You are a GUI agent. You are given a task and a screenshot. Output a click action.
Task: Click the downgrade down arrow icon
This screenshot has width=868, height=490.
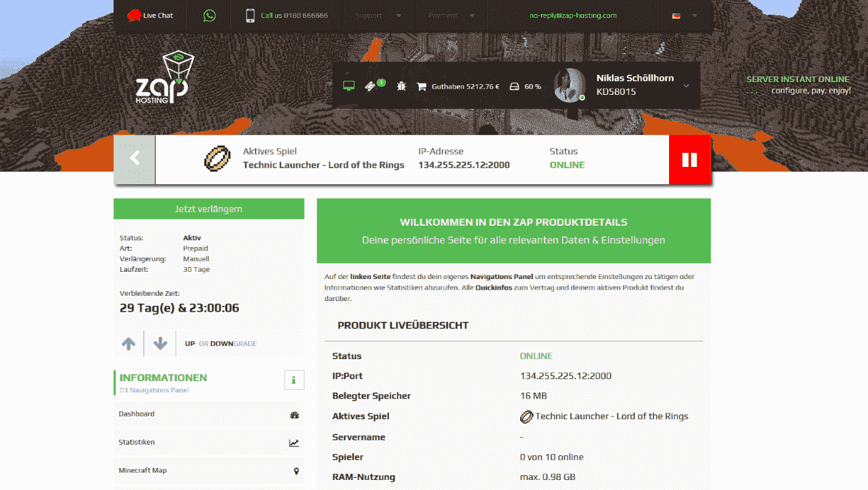coord(160,343)
